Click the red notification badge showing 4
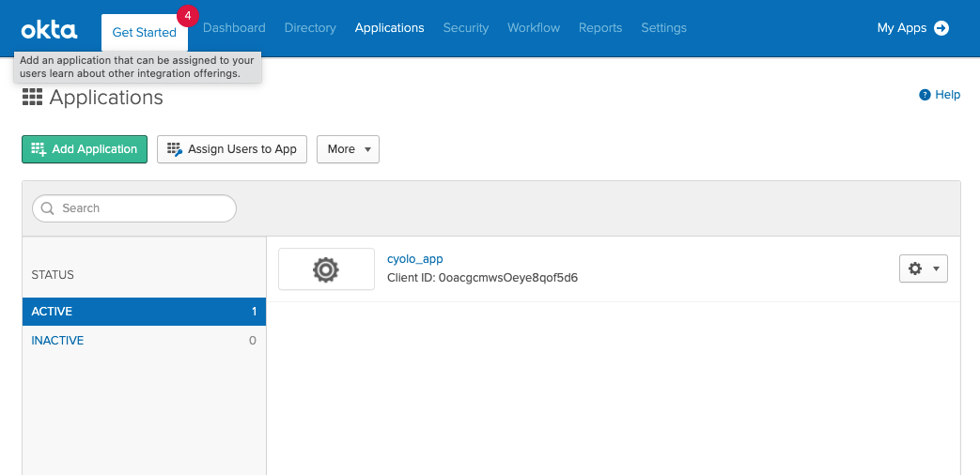 (x=188, y=16)
